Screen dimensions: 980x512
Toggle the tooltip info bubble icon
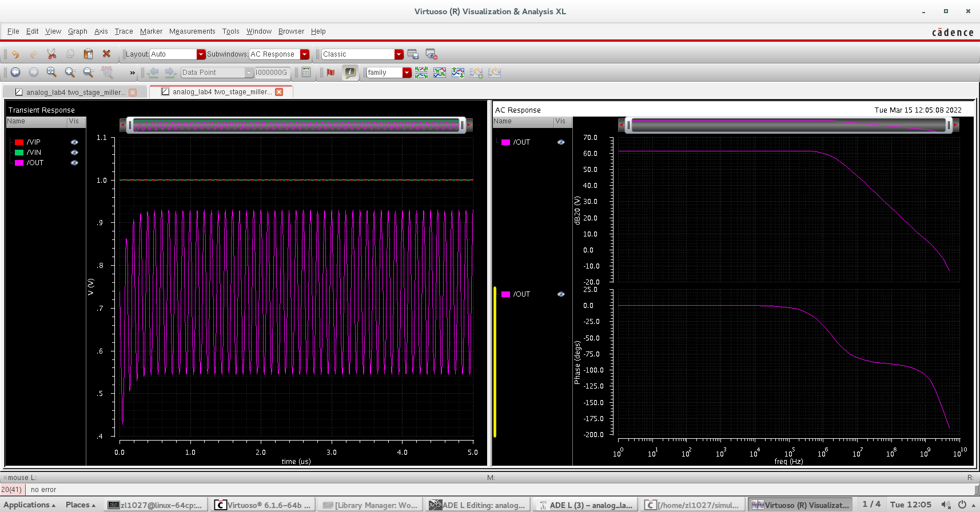tap(350, 72)
